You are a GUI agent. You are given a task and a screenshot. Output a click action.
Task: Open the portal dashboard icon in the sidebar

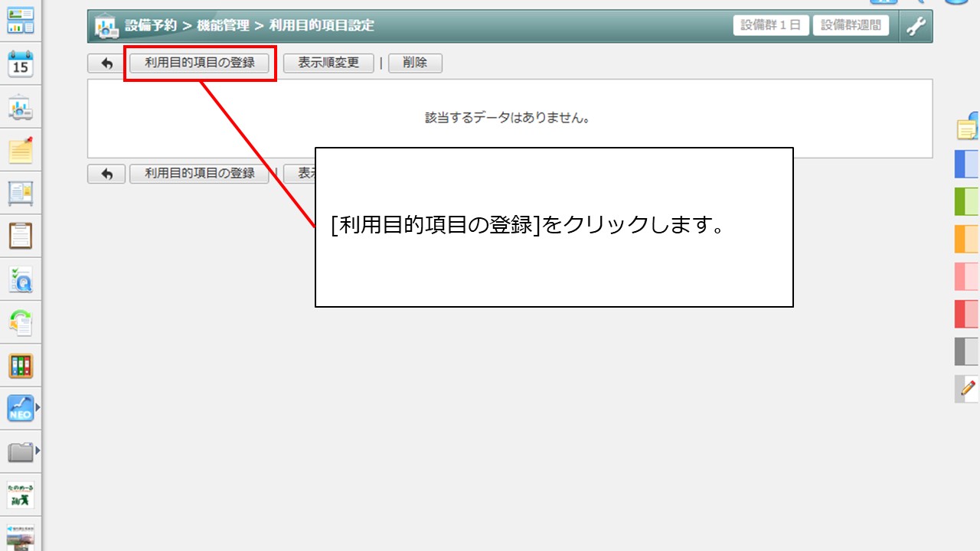tap(21, 21)
